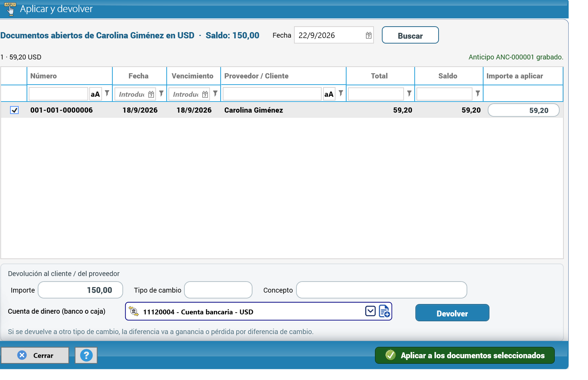
Task: Close the dialog with Cerrar
Action: pyautogui.click(x=35, y=355)
